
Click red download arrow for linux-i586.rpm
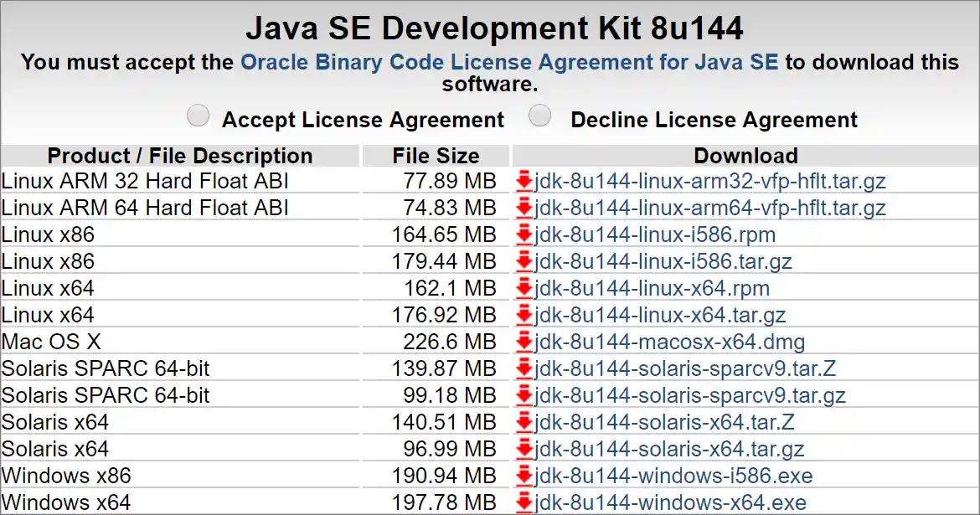(x=524, y=234)
